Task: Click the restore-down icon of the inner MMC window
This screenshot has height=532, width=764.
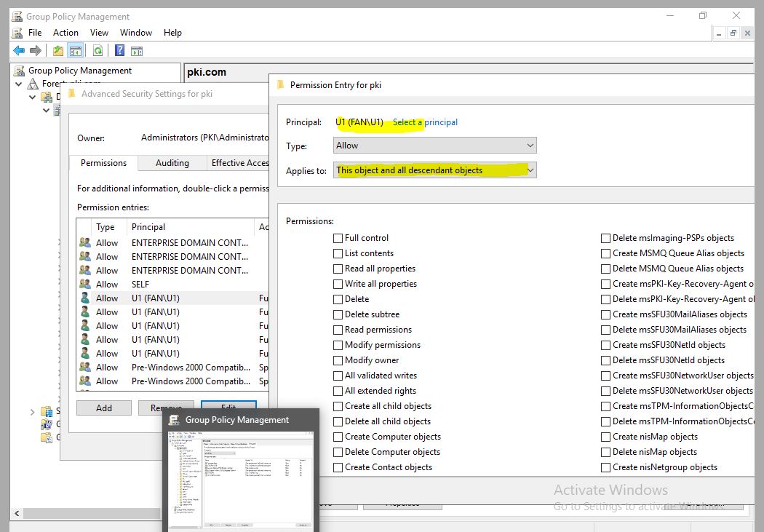Action: tap(733, 33)
